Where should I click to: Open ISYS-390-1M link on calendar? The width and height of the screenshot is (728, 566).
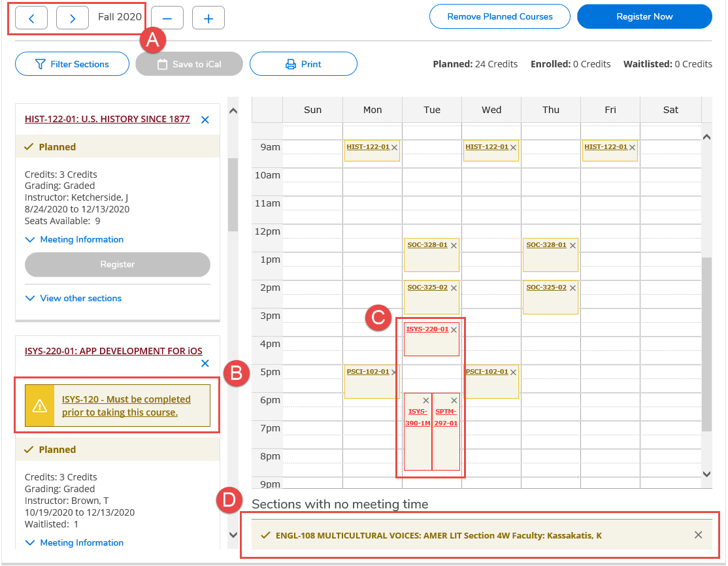coord(418,418)
